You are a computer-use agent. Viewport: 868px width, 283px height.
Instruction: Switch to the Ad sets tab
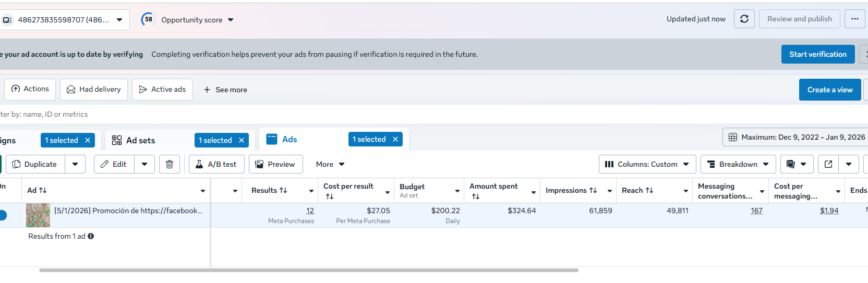pyautogui.click(x=141, y=140)
